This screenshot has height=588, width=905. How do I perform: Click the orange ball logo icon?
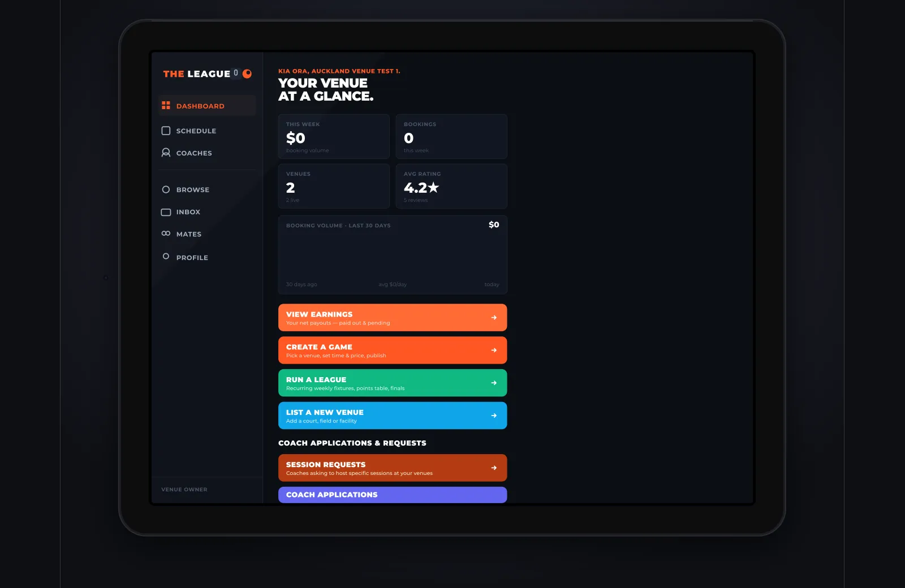tap(247, 73)
